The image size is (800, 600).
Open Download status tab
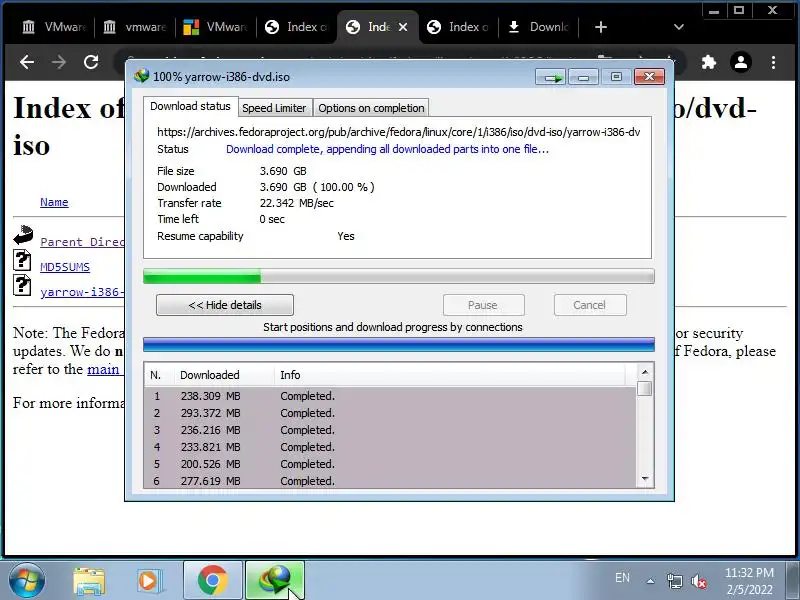(190, 106)
